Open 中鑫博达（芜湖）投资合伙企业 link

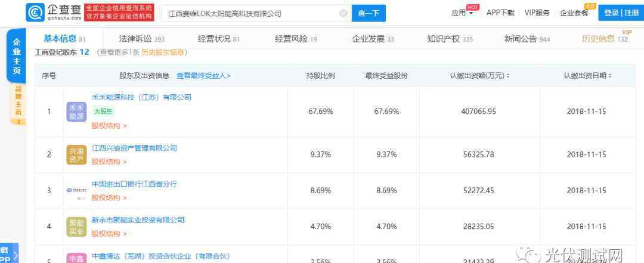pyautogui.click(x=160, y=256)
